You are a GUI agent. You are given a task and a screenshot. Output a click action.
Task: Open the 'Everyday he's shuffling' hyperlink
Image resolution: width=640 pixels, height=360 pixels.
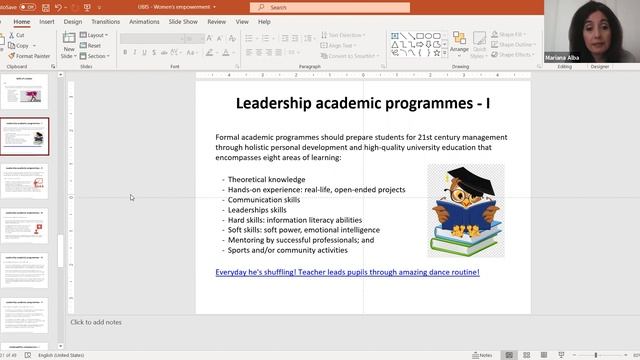pos(347,272)
